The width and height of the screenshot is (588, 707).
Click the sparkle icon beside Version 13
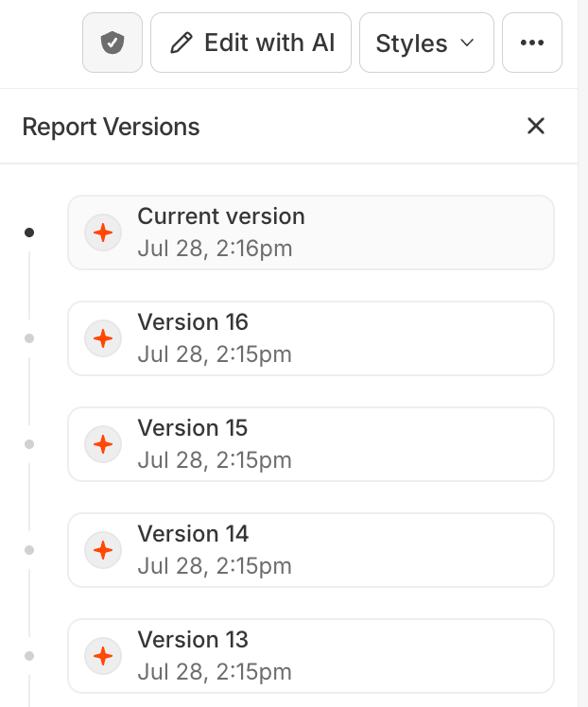(103, 656)
